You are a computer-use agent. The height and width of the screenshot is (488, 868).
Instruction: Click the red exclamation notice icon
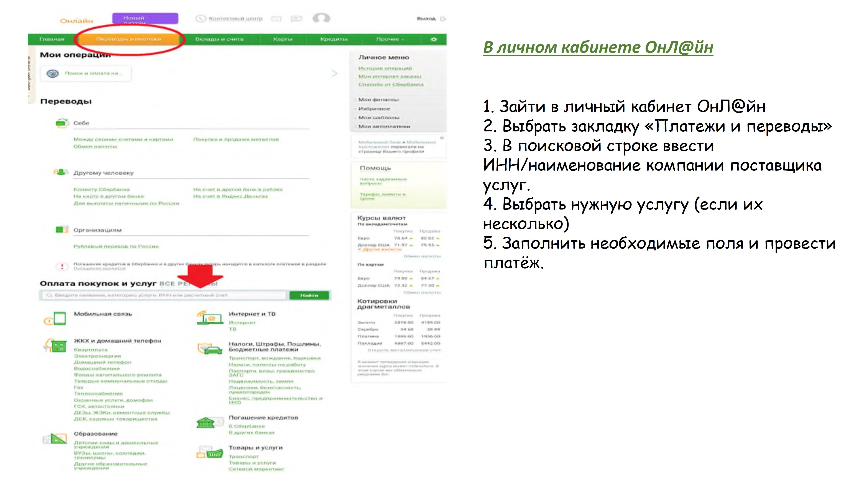click(62, 266)
